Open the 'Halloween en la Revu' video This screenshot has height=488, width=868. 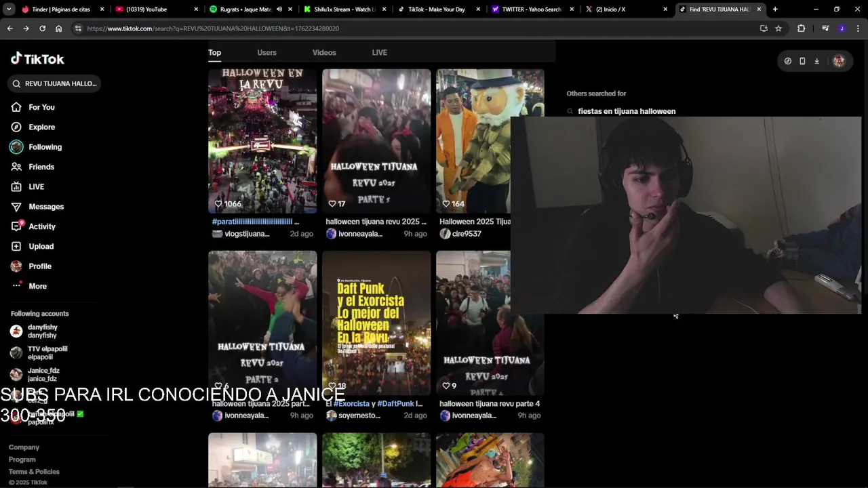(x=262, y=141)
